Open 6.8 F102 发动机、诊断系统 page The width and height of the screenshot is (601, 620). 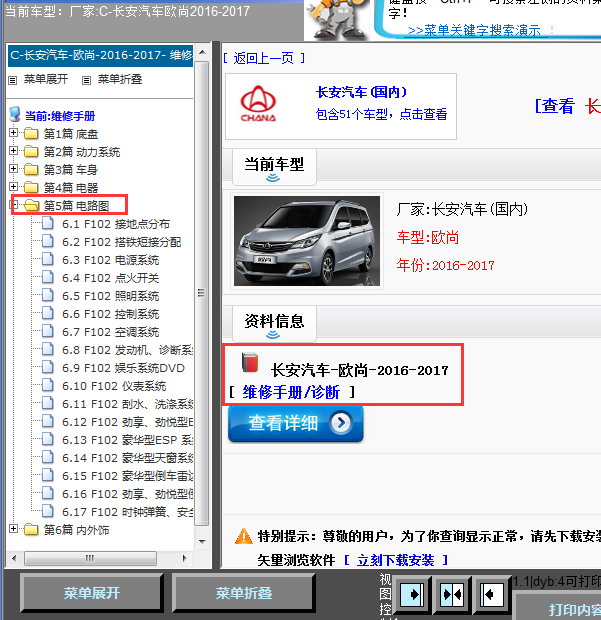(x=127, y=350)
